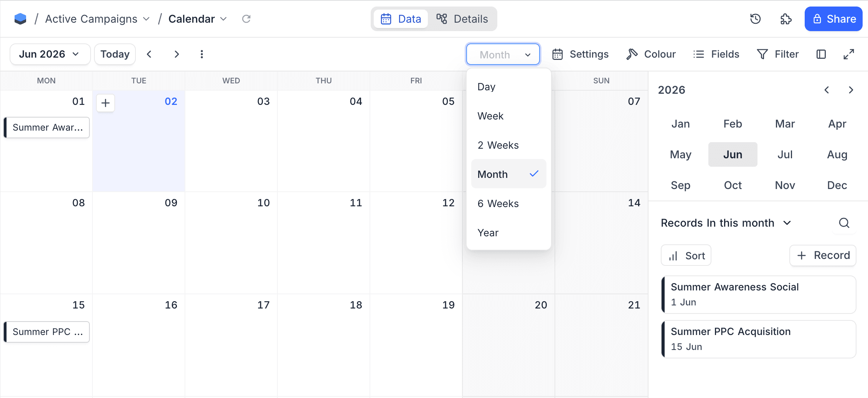Go to next month with right arrow
The image size is (868, 398).
pyautogui.click(x=177, y=54)
